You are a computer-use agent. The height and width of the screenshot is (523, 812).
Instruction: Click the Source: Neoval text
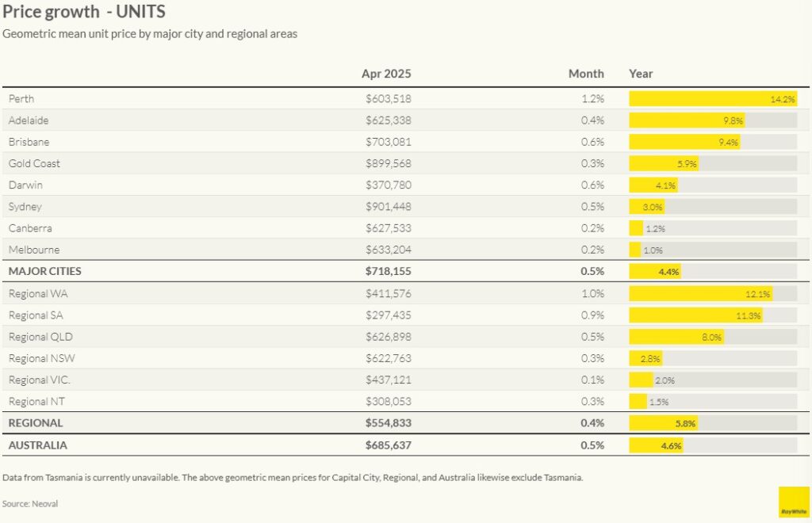[x=30, y=503]
